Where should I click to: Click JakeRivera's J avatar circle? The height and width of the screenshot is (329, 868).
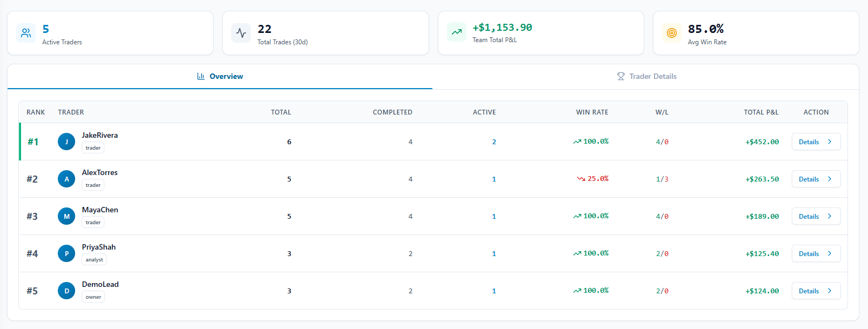click(x=66, y=142)
